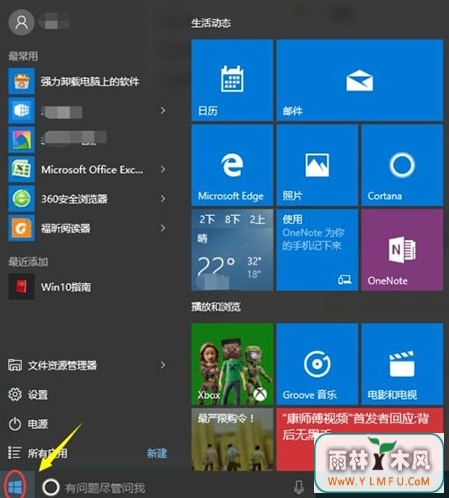
Task: Open the 强力卸载电脑上的软件 app icon
Action: (x=21, y=81)
